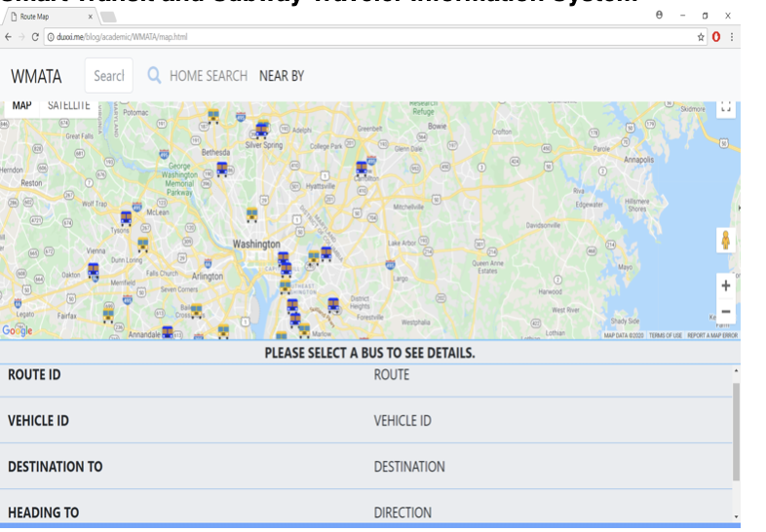Viewport: 766px width, 532px height.
Task: Click the DIRECTION value cell
Action: coord(402,513)
